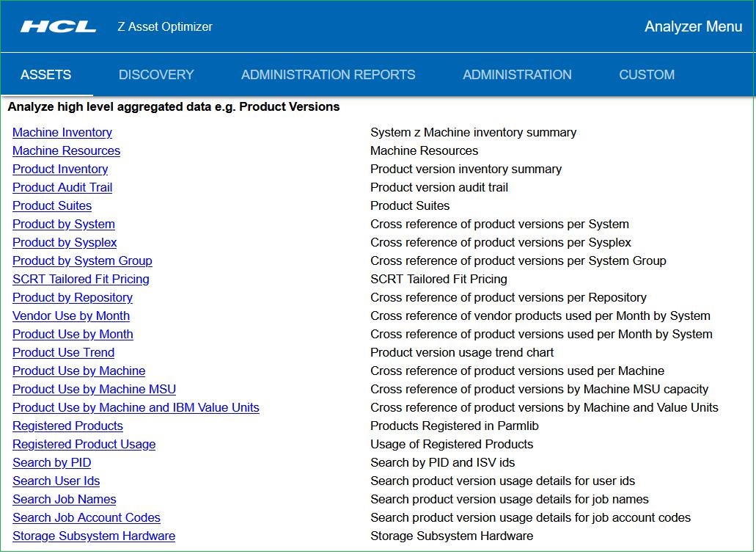The width and height of the screenshot is (756, 554).
Task: Click SCRT Tailored Fit Pricing link
Action: 81,280
